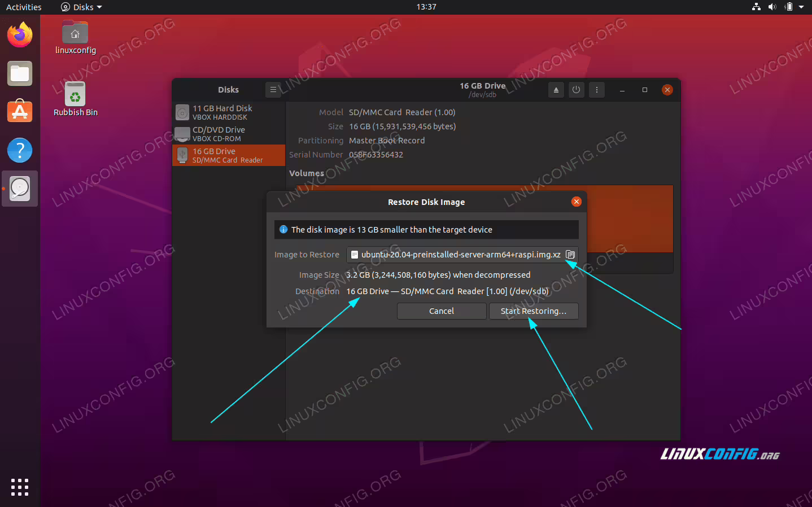Open the Files app in dock

[x=20, y=73]
